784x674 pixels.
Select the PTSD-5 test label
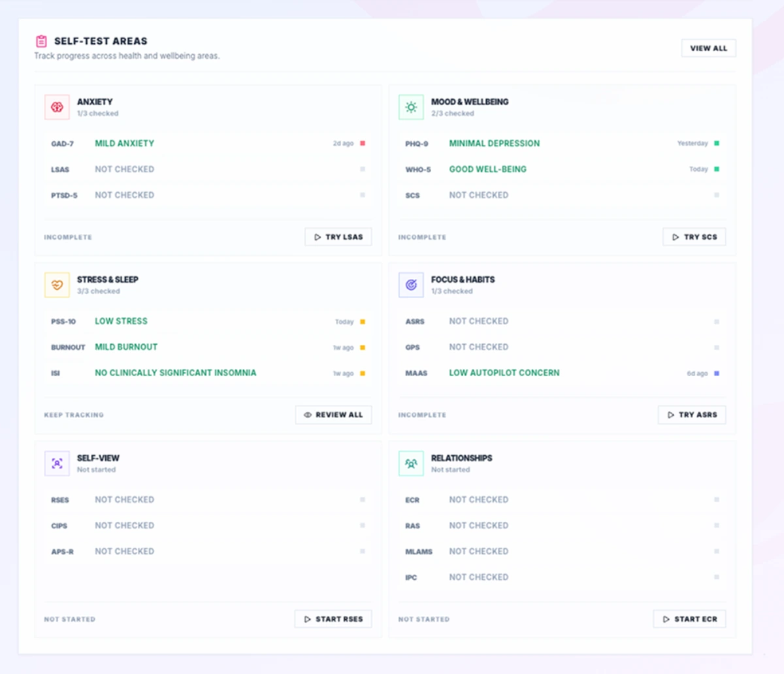64,195
